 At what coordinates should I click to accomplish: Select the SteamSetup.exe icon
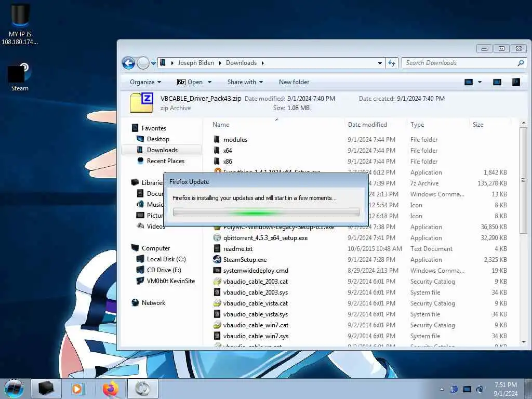(x=217, y=259)
